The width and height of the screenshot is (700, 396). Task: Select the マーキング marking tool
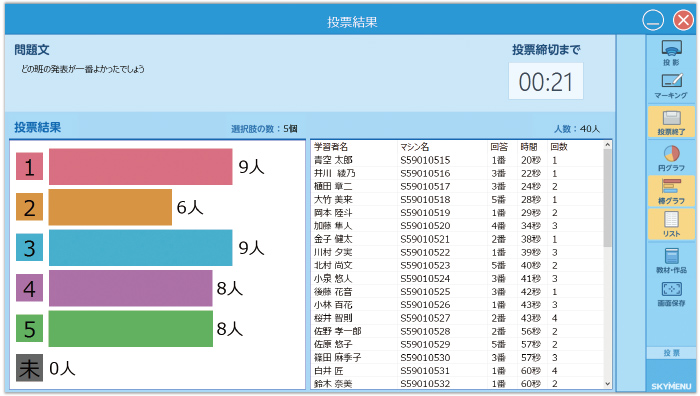click(x=671, y=86)
